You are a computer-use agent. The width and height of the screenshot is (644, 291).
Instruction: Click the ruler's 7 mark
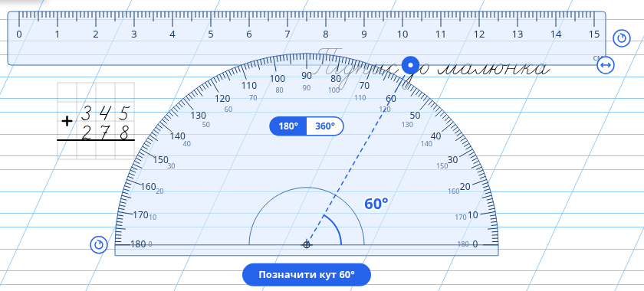pos(287,34)
